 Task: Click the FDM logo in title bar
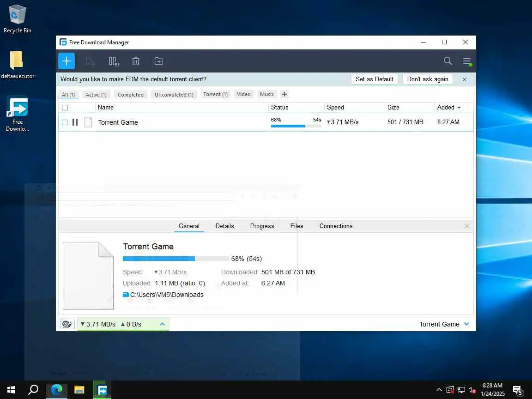[x=63, y=42]
